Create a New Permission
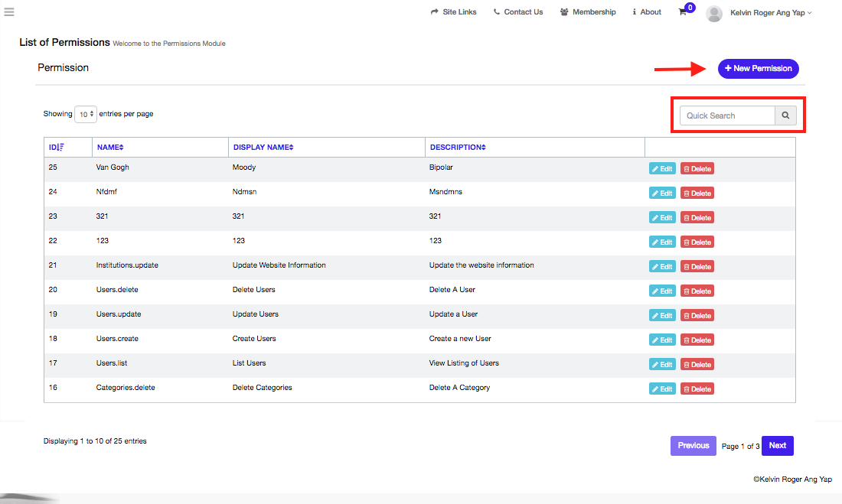The height and width of the screenshot is (504, 842). 758,69
